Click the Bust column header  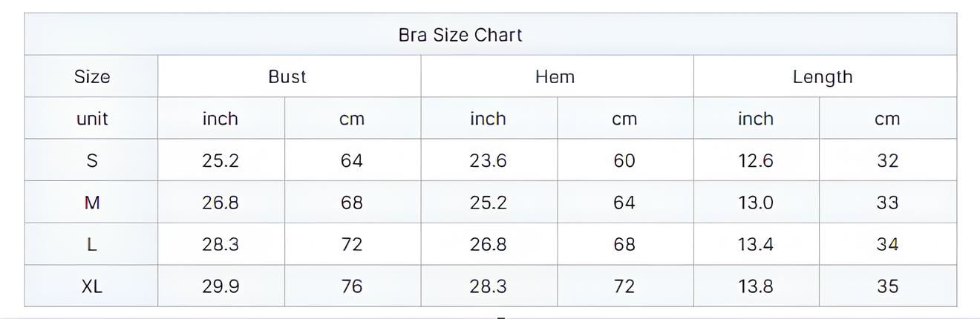289,76
